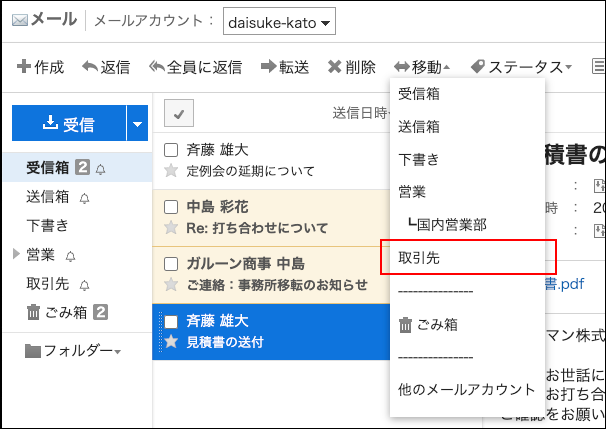This screenshot has height=429, width=606.
Task: Check the box for ガルーン商事 中島 mail
Action: click(x=171, y=264)
